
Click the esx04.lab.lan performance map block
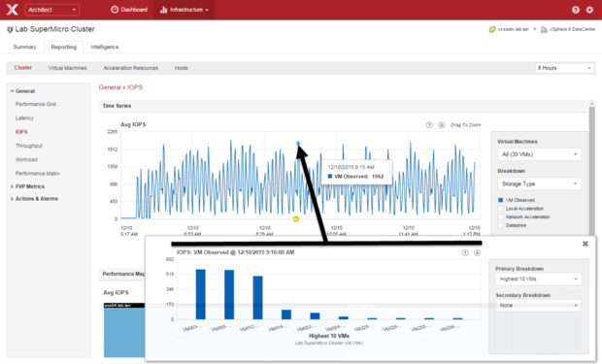[x=124, y=330]
